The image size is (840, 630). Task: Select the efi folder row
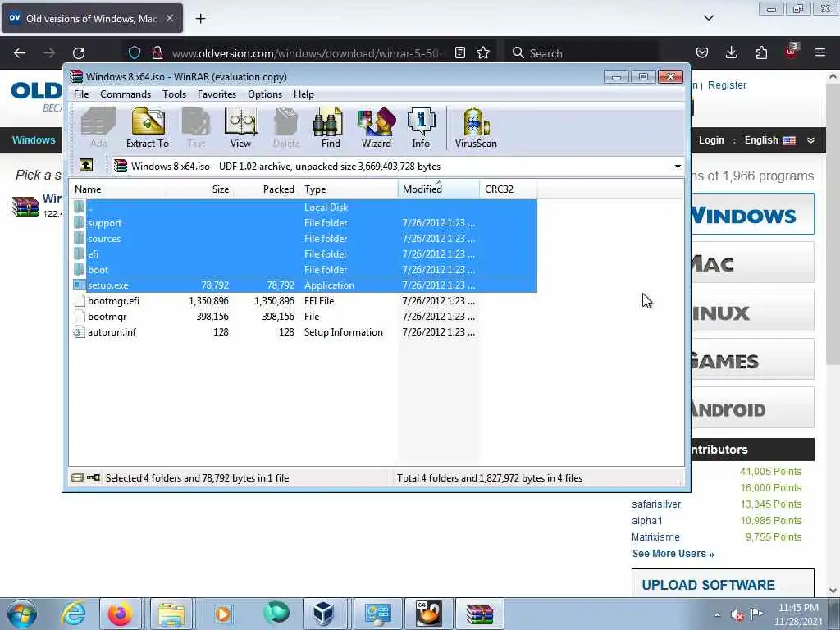tap(304, 254)
